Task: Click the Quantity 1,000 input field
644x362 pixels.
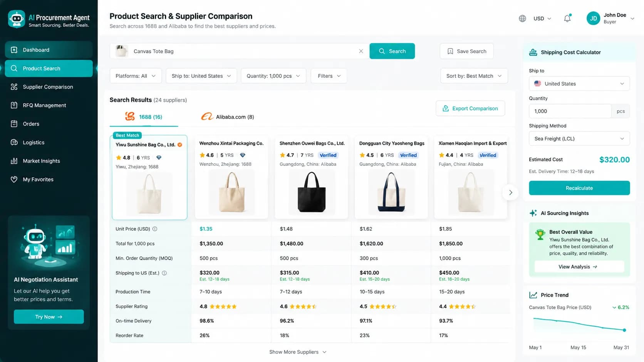Action: (x=570, y=111)
